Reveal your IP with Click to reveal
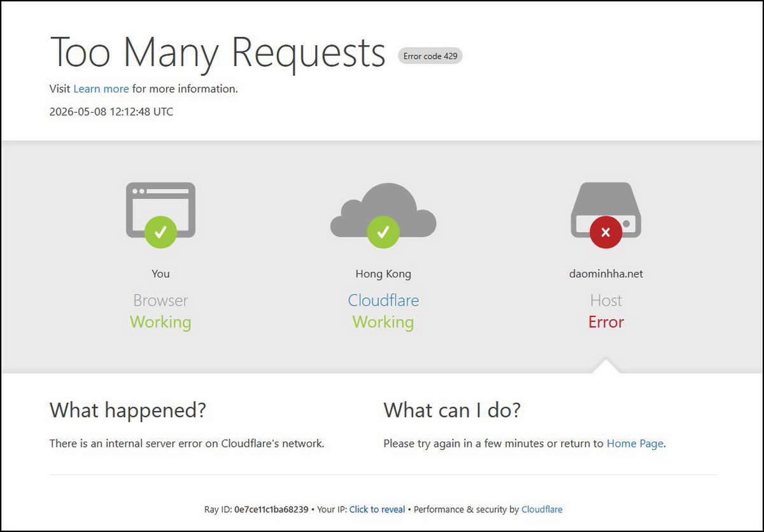The image size is (764, 532). tap(377, 509)
